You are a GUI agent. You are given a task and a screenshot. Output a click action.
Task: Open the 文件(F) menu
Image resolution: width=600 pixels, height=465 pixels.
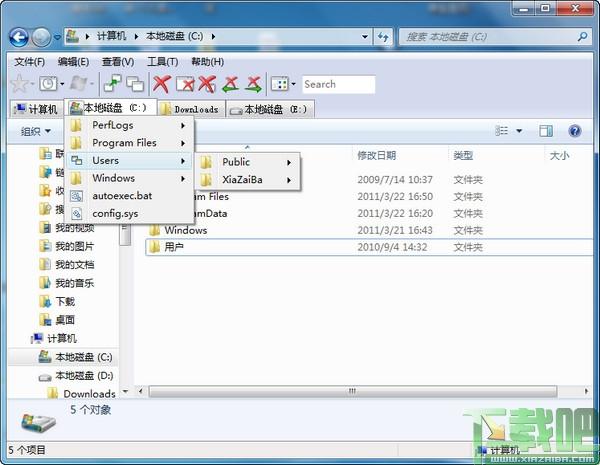[x=29, y=62]
